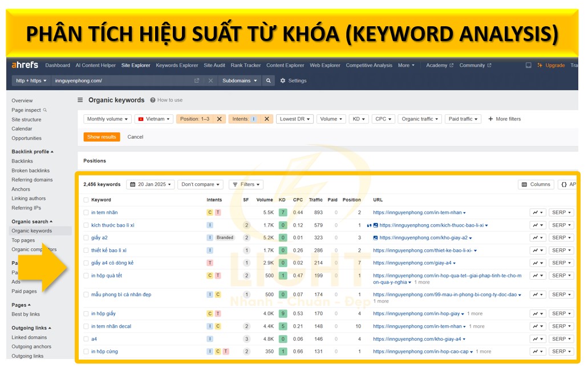The image size is (588, 371).
Task: Check the in tem nhãn row
Action: click(x=86, y=212)
